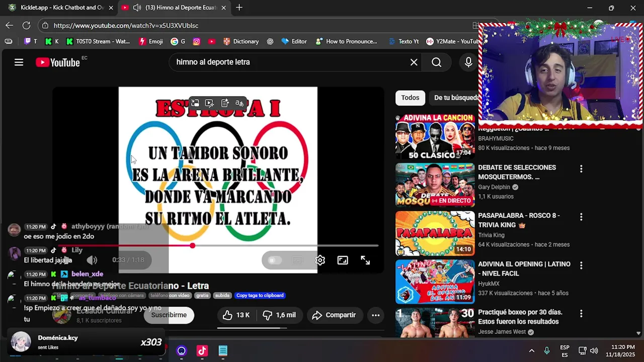Open the Twitch bookmark labeled T
The width and height of the screenshot is (644, 362).
coord(31,41)
